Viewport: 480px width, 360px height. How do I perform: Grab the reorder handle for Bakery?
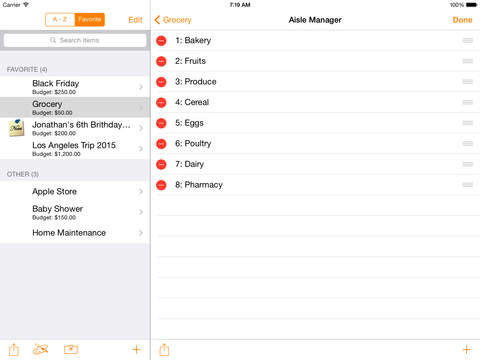pyautogui.click(x=468, y=40)
